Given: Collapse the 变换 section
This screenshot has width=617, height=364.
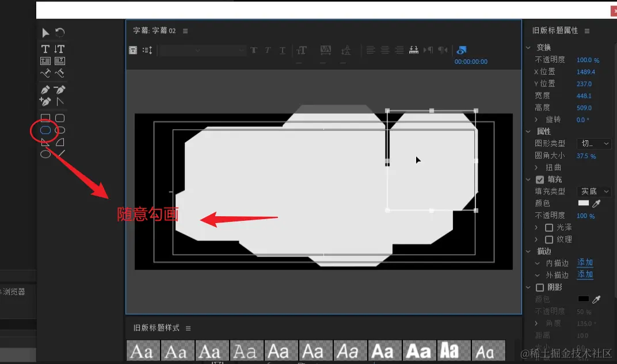Looking at the screenshot, I should click(x=528, y=48).
